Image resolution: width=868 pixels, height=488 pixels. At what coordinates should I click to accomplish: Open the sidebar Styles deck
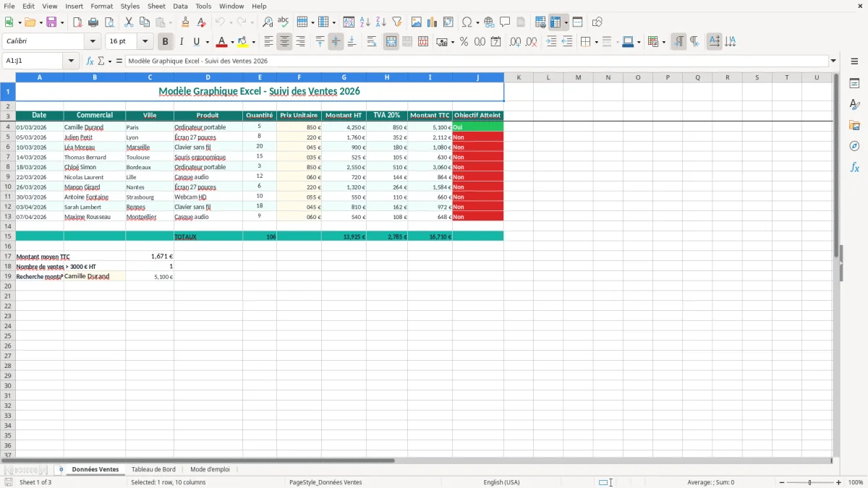854,105
